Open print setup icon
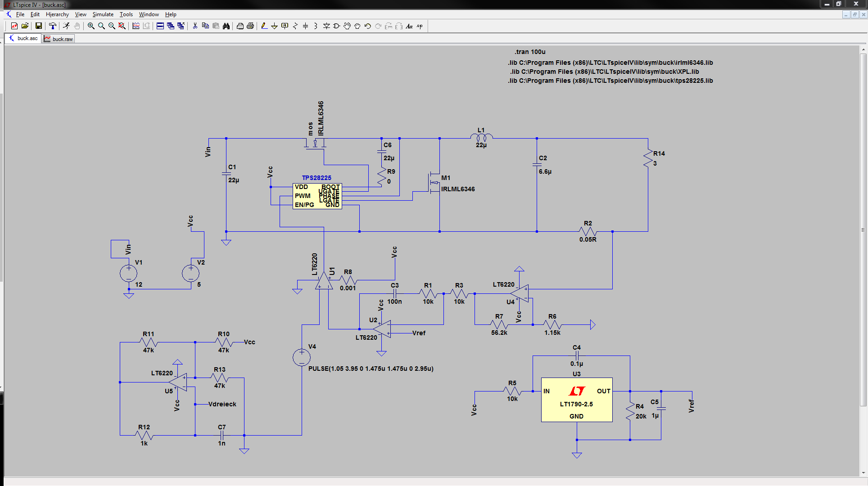868x486 pixels. 240,26
